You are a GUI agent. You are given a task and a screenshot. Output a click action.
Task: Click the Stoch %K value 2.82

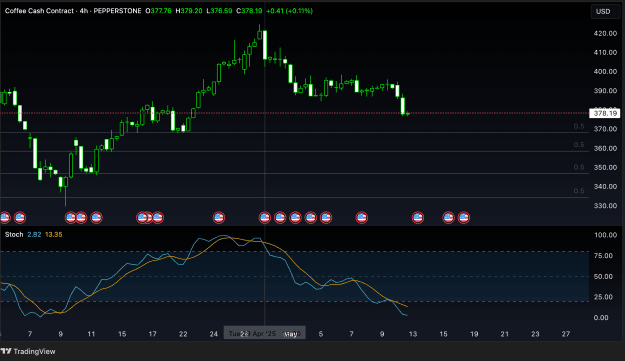tap(34, 234)
